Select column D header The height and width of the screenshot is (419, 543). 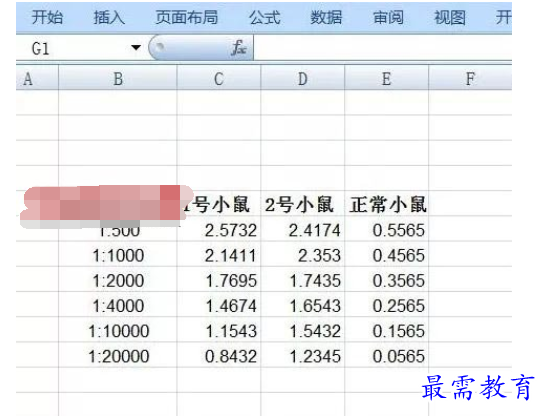pos(303,79)
